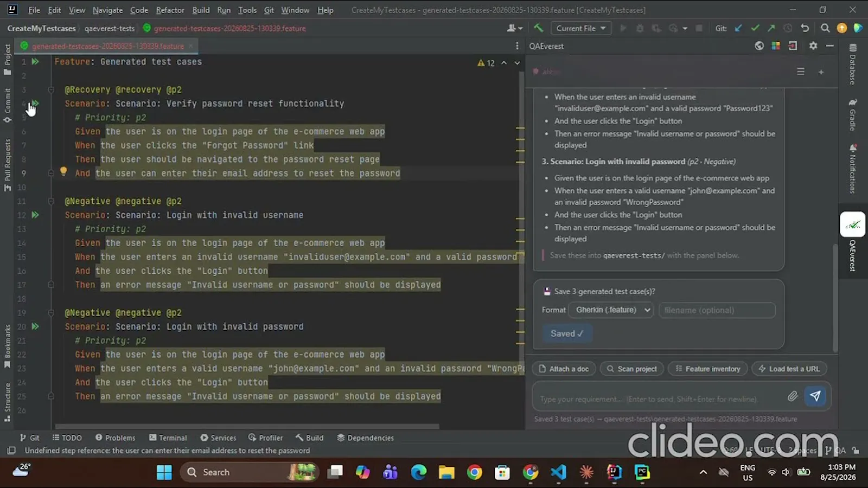Click the orange IDE update icon

tap(842, 28)
